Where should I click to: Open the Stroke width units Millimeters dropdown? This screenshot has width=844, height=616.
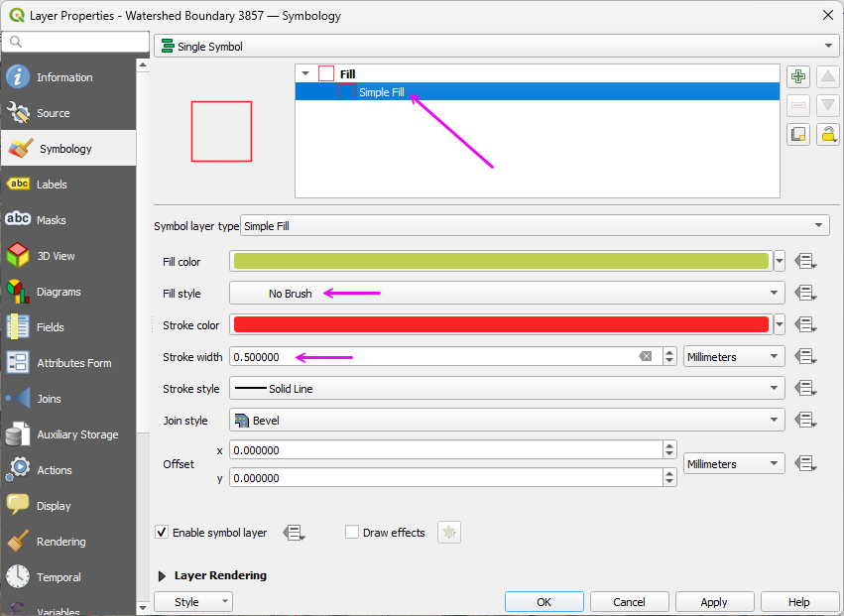click(734, 357)
